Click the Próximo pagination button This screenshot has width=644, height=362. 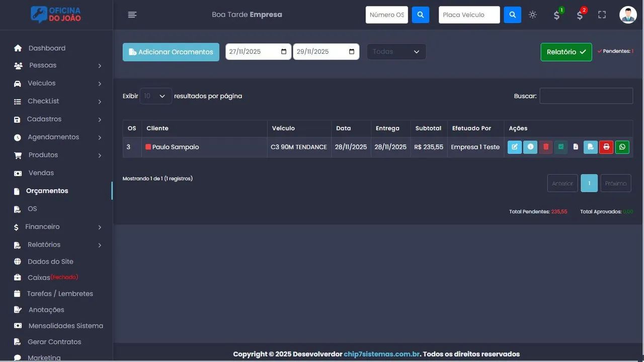click(x=616, y=183)
